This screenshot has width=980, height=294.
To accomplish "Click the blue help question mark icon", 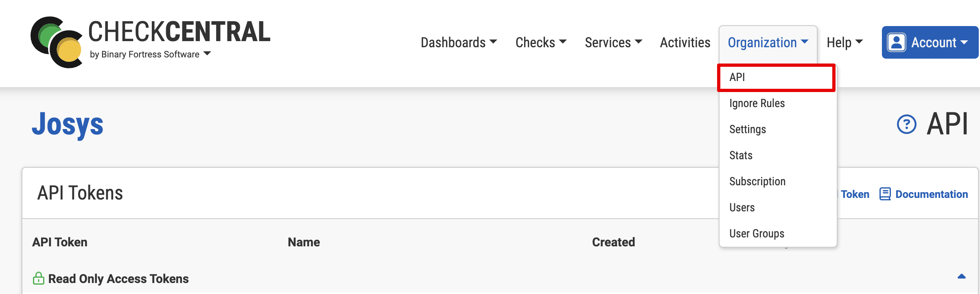I will [x=906, y=125].
